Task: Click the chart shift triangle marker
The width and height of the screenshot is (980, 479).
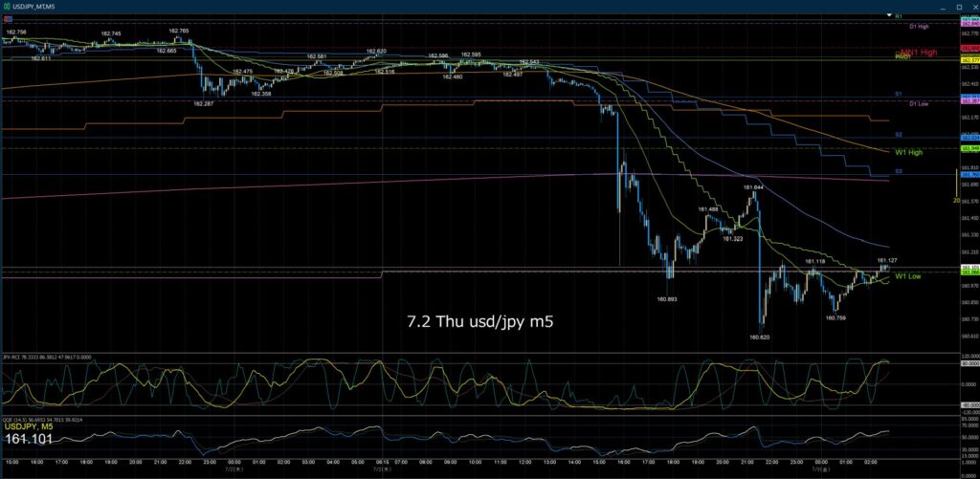Action: click(891, 14)
